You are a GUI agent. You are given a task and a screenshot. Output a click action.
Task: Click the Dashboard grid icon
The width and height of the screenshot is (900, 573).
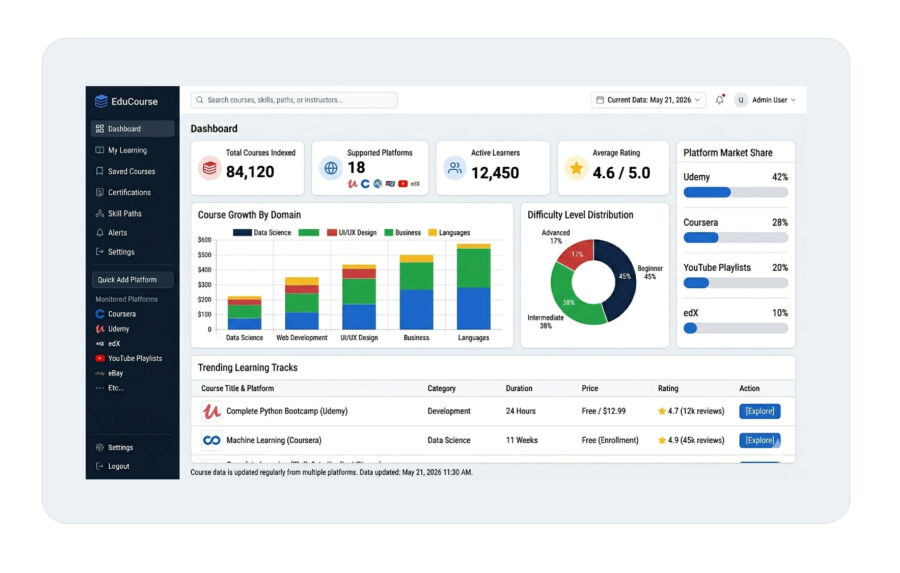click(x=100, y=129)
